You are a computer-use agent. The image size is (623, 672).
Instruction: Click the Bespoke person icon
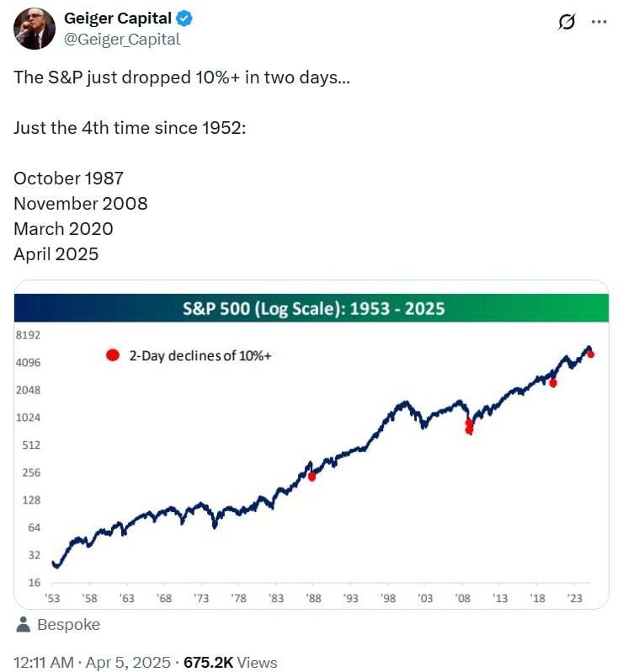tap(23, 625)
